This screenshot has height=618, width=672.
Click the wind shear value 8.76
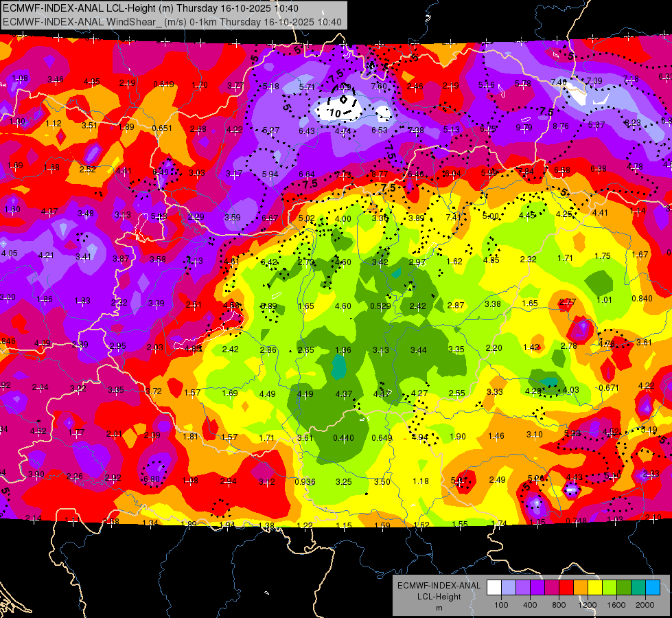[x=561, y=126]
